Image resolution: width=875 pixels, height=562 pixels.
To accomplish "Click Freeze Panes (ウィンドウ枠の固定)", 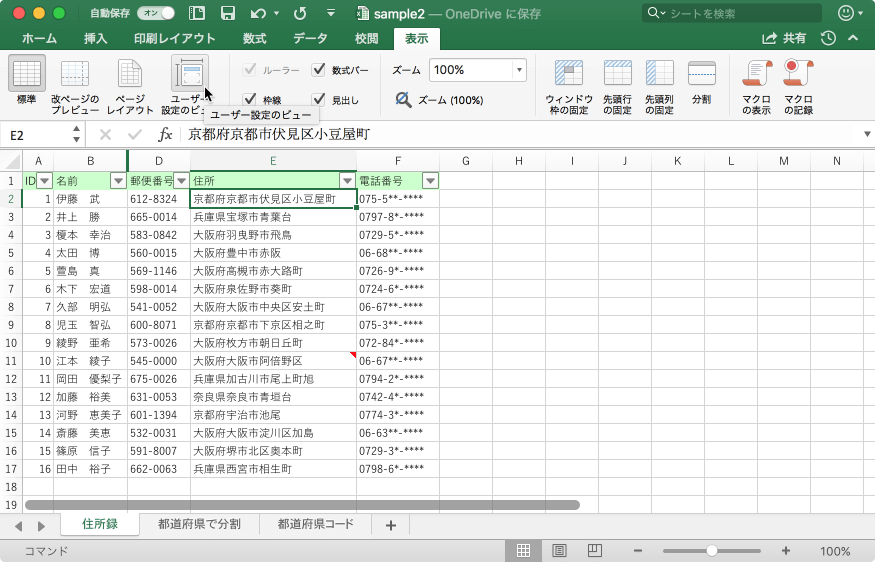I will 569,87.
